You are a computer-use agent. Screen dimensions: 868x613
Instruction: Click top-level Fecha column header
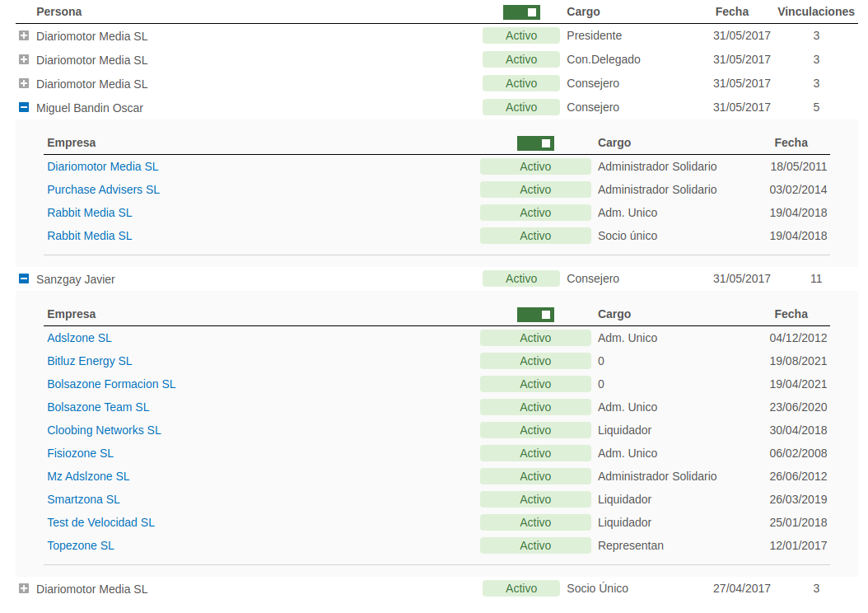732,12
